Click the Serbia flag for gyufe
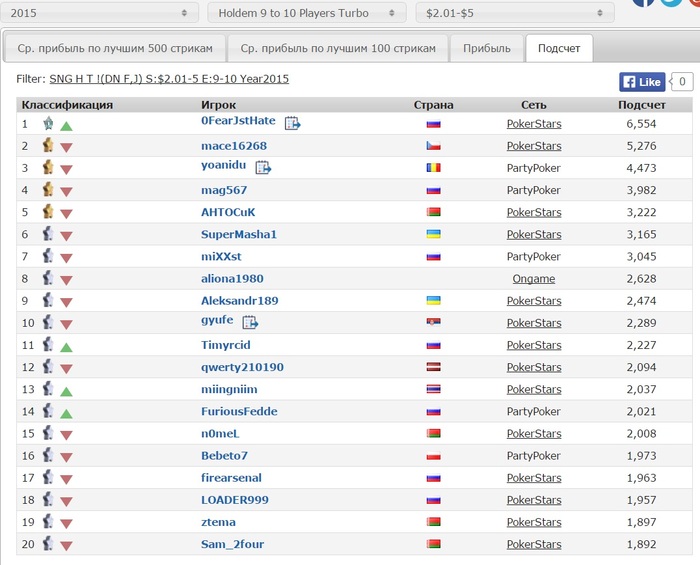700x565 pixels. click(x=433, y=322)
